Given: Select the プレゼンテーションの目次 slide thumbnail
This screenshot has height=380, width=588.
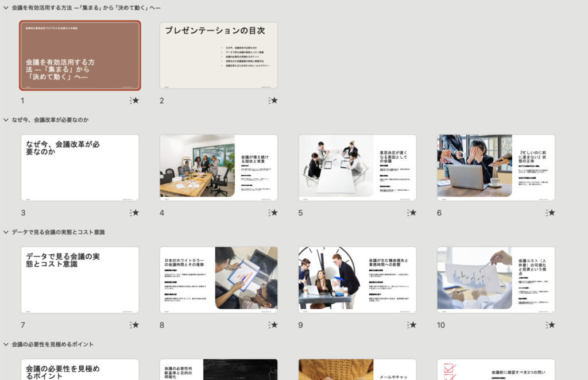Looking at the screenshot, I should 219,55.
